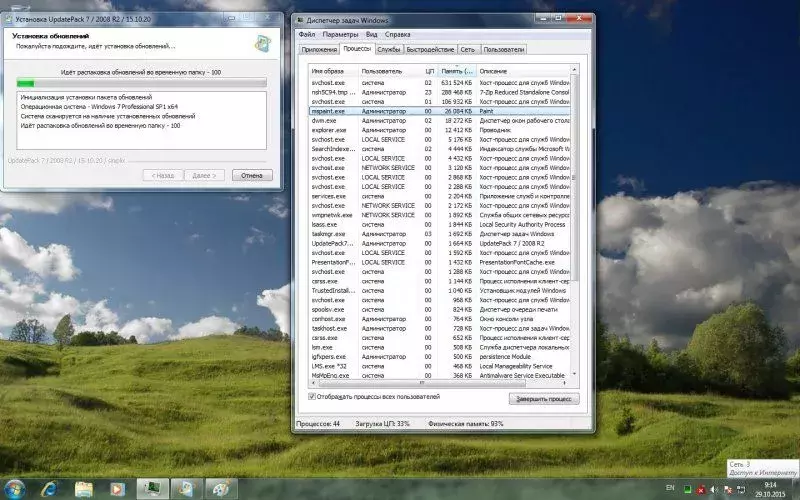Select the nsh5C94.tmp process row
This screenshot has width=800, height=500.
pyautogui.click(x=440, y=92)
